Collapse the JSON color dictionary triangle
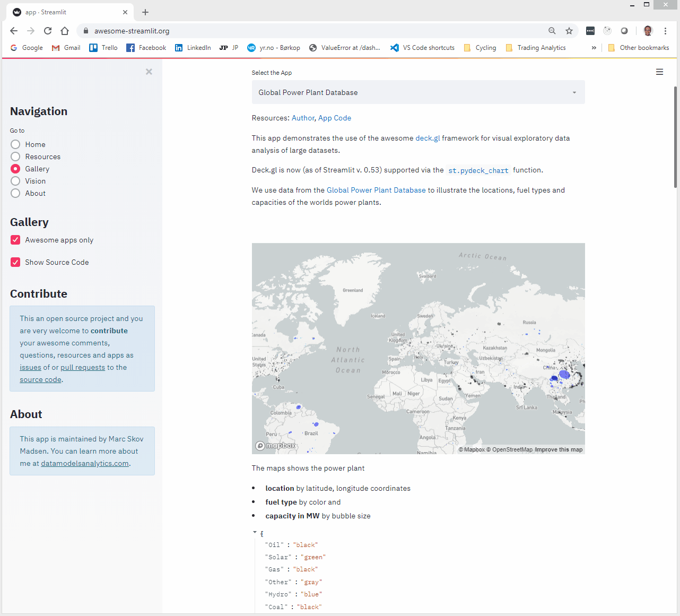Viewport: 680px width, 616px height. coord(255,532)
